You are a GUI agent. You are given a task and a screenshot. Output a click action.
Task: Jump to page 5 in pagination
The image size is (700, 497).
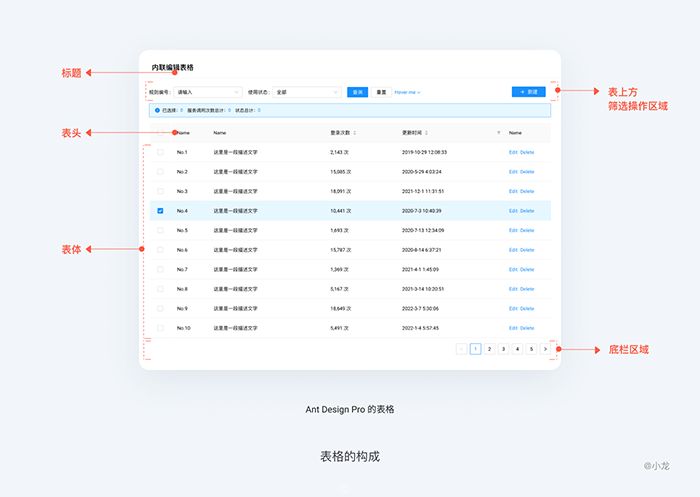(x=531, y=349)
